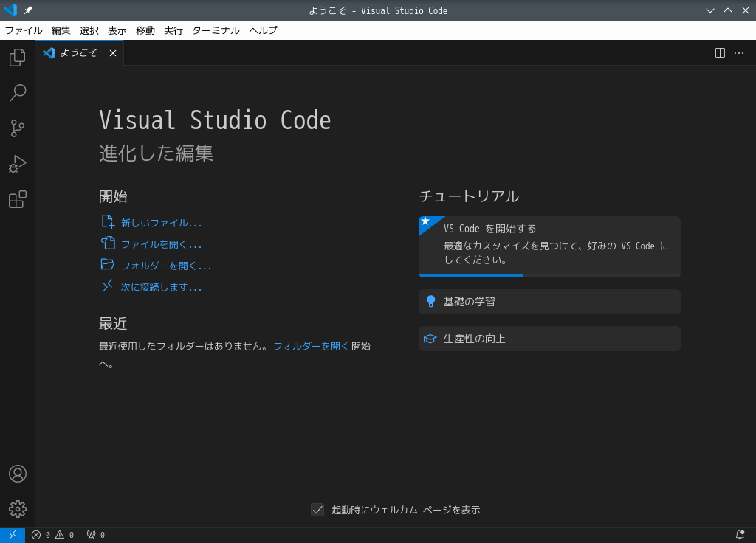
Task: Show errors and warnings in status bar
Action: click(52, 535)
